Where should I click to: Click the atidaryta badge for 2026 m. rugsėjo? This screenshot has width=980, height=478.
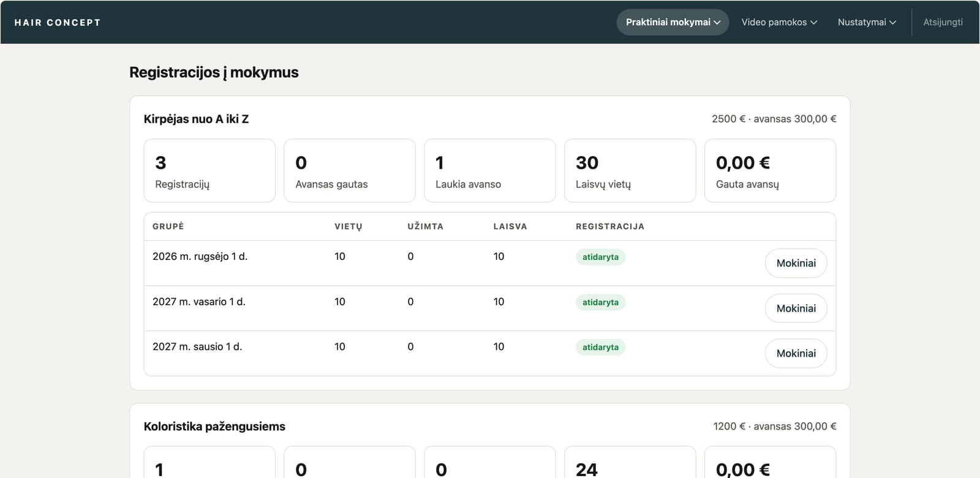click(x=600, y=257)
